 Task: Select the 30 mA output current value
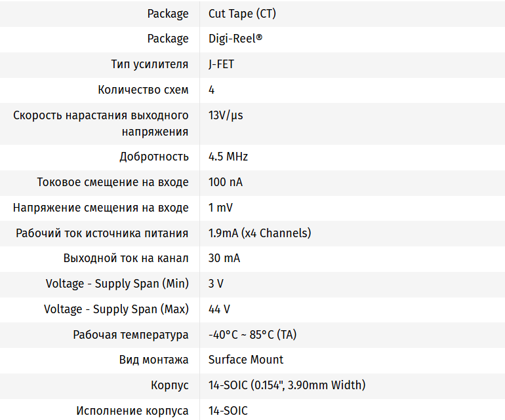224,258
